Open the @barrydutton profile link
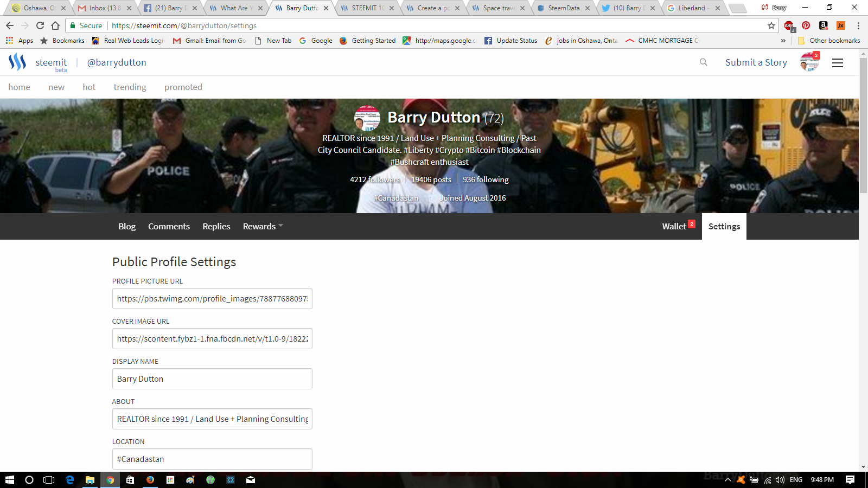Image resolution: width=868 pixels, height=488 pixels. pyautogui.click(x=117, y=62)
